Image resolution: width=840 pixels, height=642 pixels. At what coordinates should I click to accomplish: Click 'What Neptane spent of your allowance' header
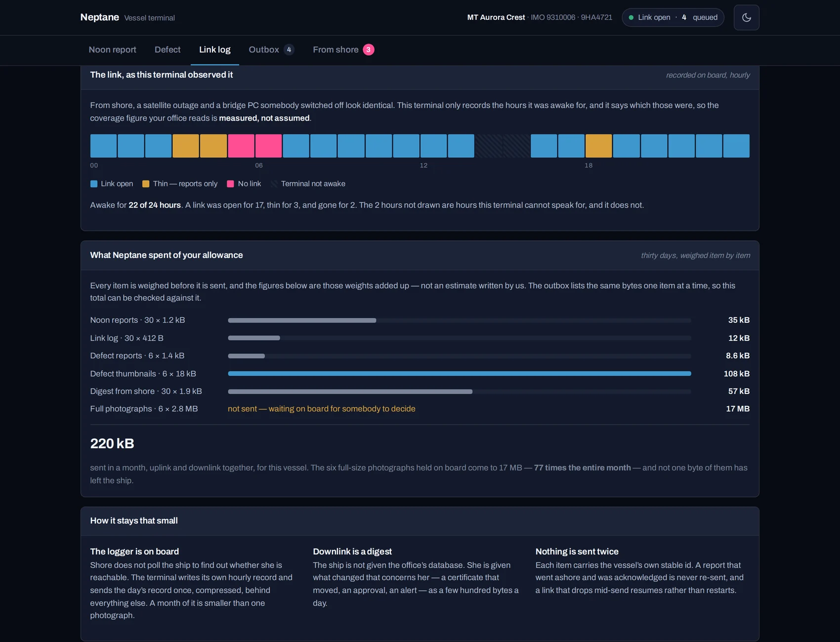click(x=167, y=255)
